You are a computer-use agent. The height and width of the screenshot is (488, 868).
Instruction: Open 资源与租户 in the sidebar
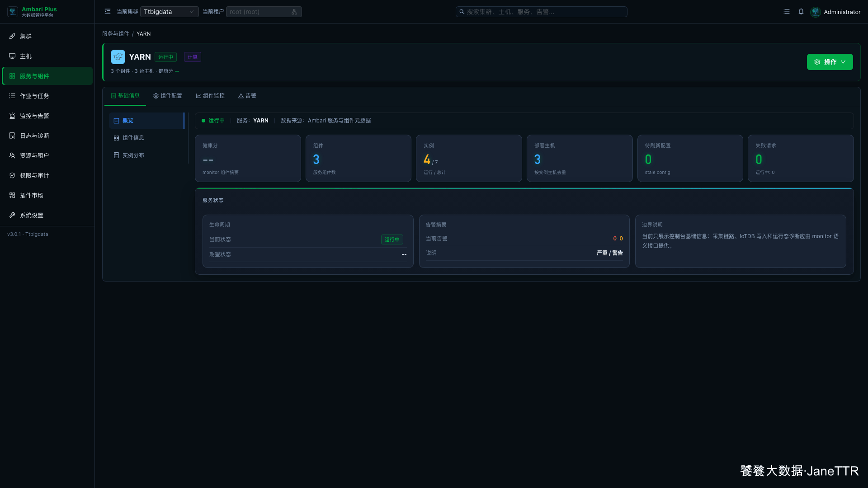click(x=47, y=155)
